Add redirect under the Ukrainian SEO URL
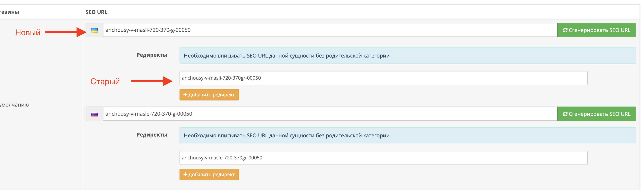Screen dimensions: 644x190 click(209, 95)
